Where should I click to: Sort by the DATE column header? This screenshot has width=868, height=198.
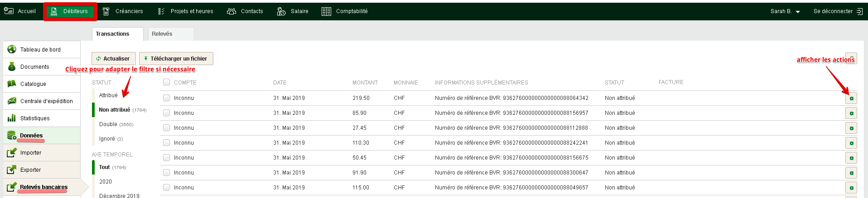click(280, 83)
